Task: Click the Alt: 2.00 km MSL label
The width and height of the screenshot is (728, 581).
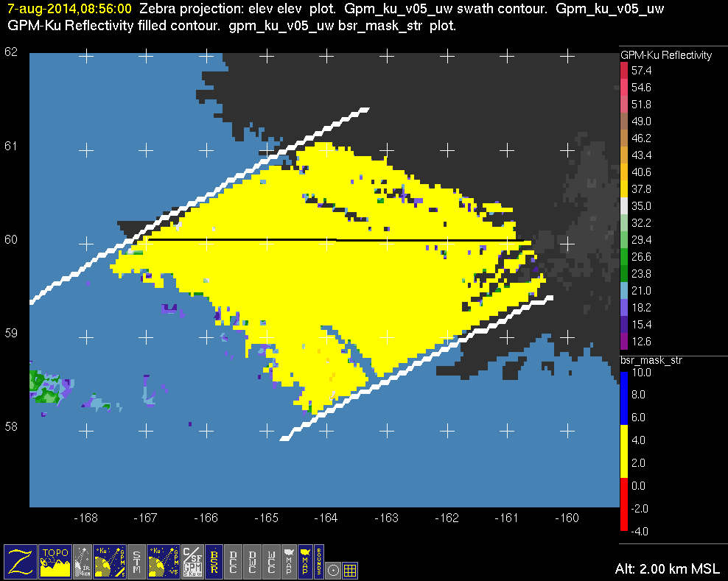Action: pyautogui.click(x=666, y=568)
